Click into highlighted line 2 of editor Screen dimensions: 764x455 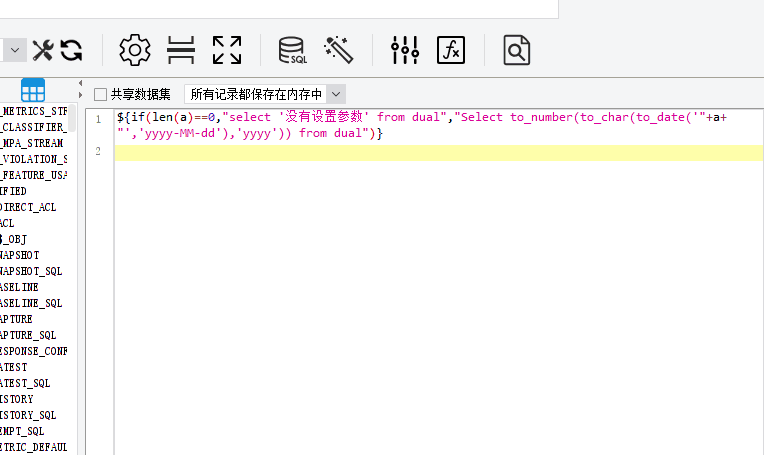point(439,152)
